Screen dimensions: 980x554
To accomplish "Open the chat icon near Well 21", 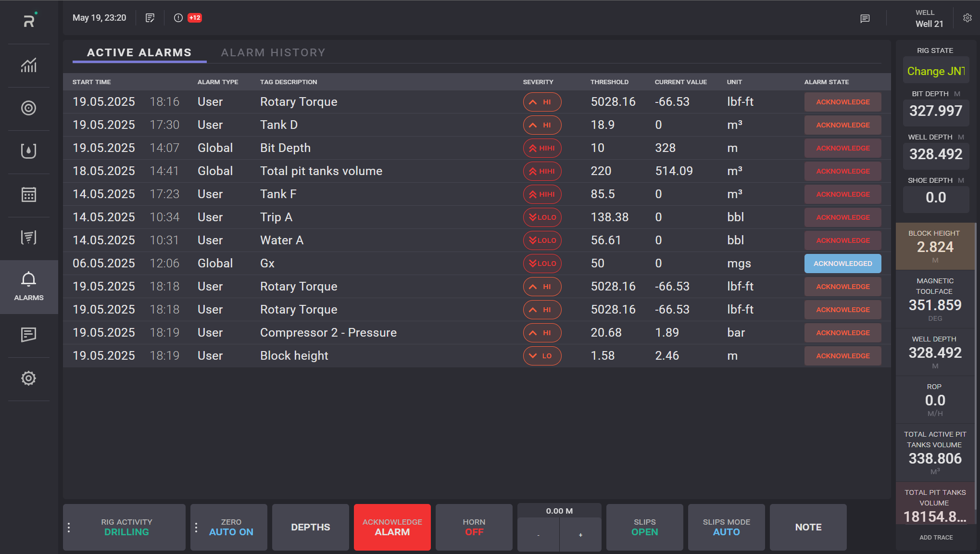I will click(x=865, y=19).
